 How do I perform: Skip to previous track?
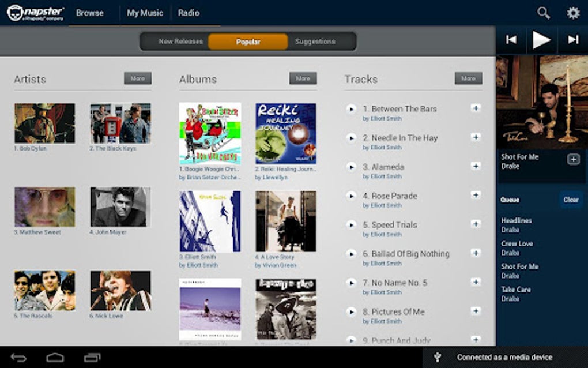(511, 39)
